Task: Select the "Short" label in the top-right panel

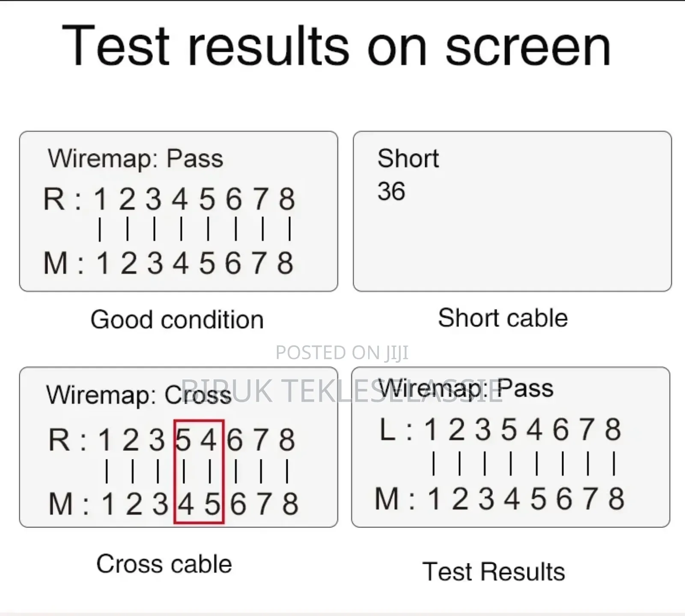Action: pos(408,158)
